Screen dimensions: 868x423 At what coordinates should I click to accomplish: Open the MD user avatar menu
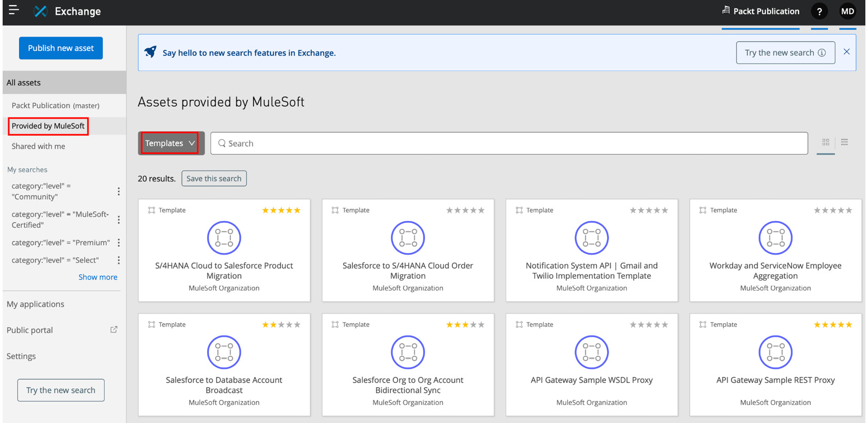[847, 11]
